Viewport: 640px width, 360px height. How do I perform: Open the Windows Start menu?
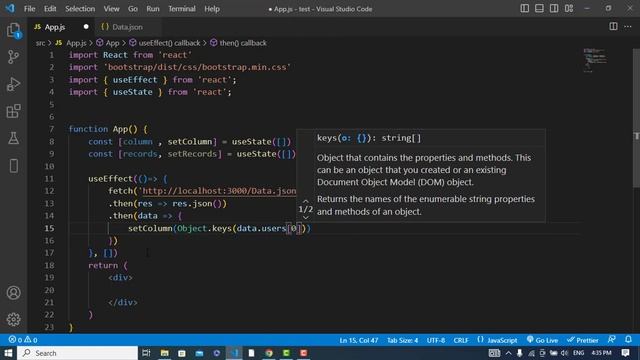coord(8,353)
